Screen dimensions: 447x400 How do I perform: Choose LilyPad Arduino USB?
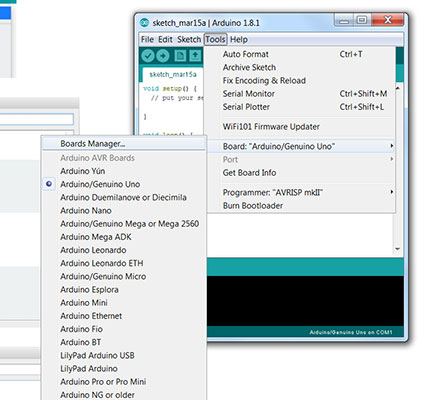click(124, 355)
